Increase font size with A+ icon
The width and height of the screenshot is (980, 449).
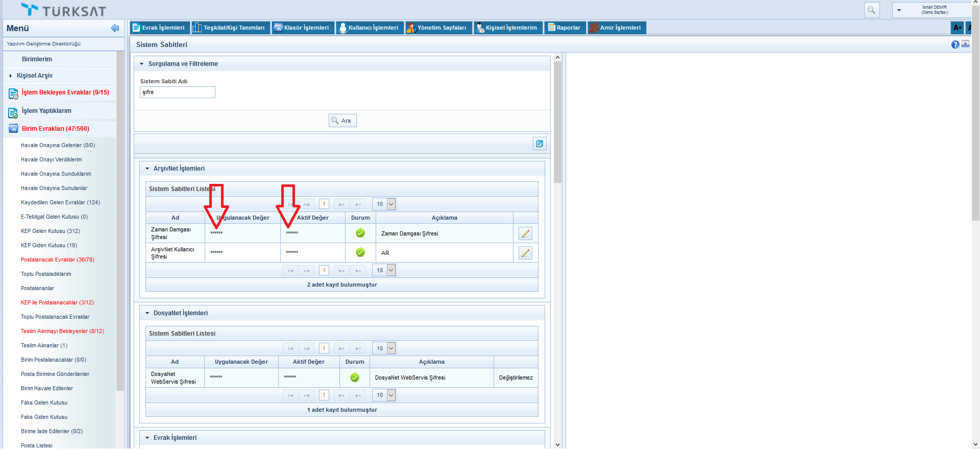[957, 28]
